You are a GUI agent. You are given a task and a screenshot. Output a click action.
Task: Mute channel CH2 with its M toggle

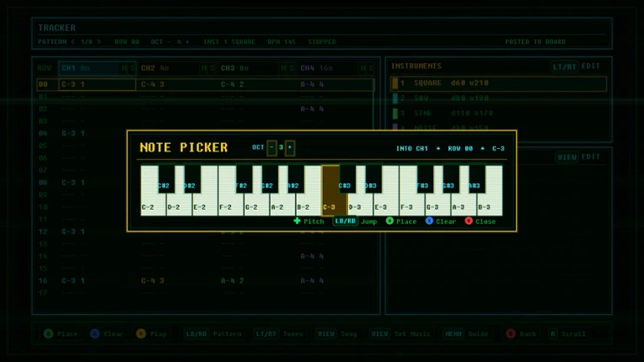(204, 68)
